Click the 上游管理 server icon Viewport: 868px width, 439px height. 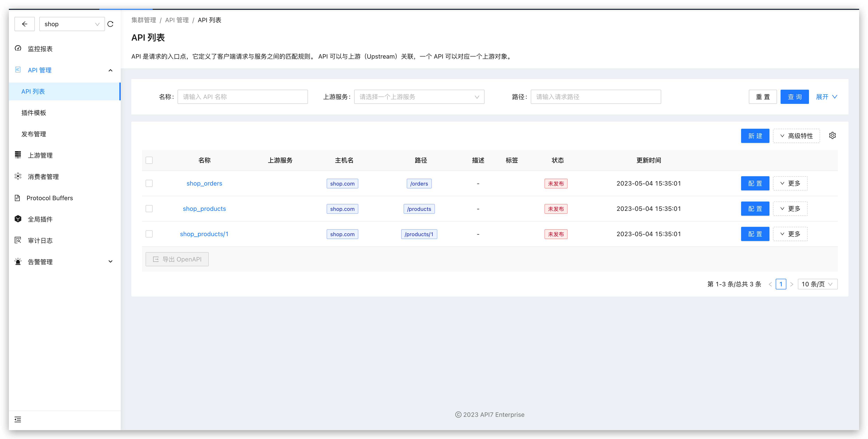(18, 155)
